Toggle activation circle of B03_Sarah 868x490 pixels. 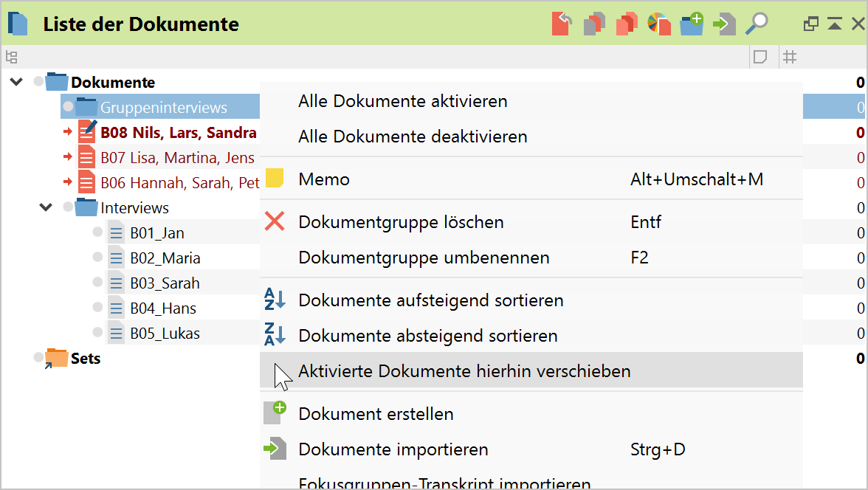click(97, 282)
